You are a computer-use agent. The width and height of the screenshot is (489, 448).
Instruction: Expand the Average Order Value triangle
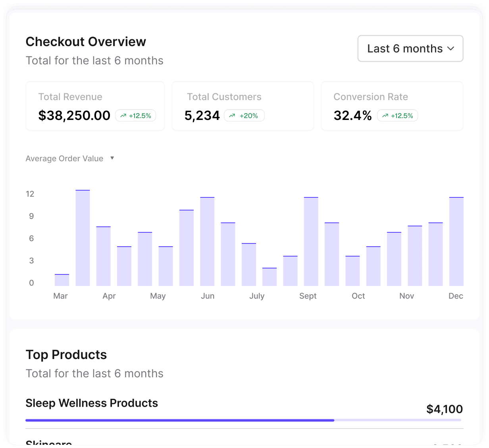tap(112, 158)
